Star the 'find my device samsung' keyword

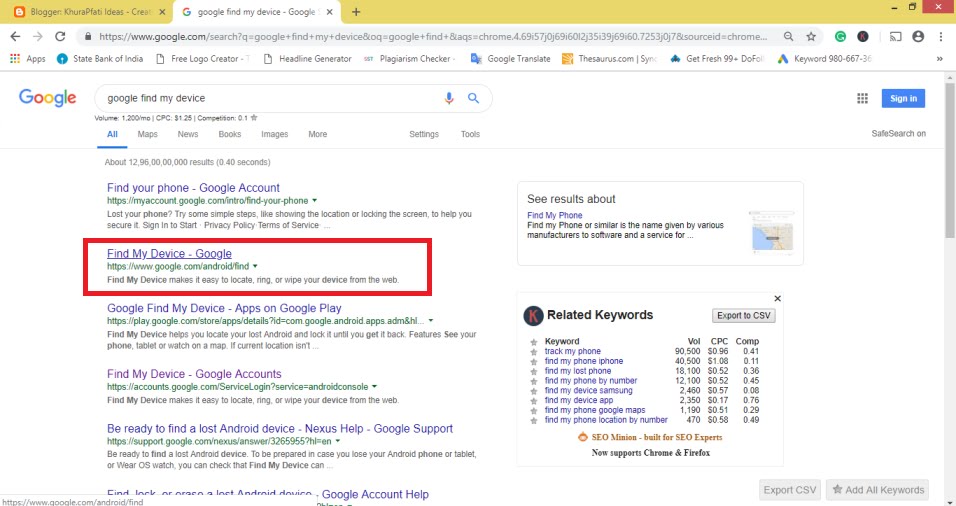533,391
